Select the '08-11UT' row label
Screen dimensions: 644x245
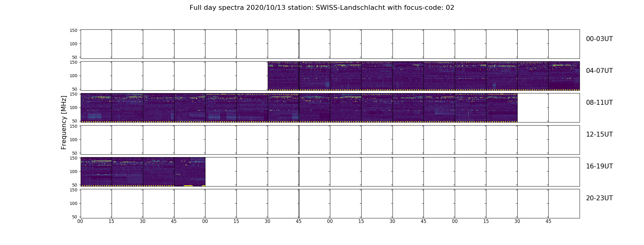599,103
